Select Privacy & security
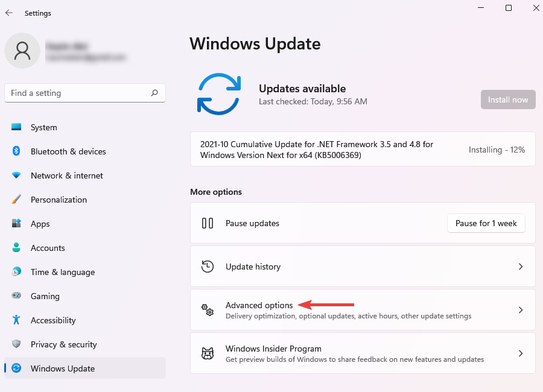 (85, 344)
